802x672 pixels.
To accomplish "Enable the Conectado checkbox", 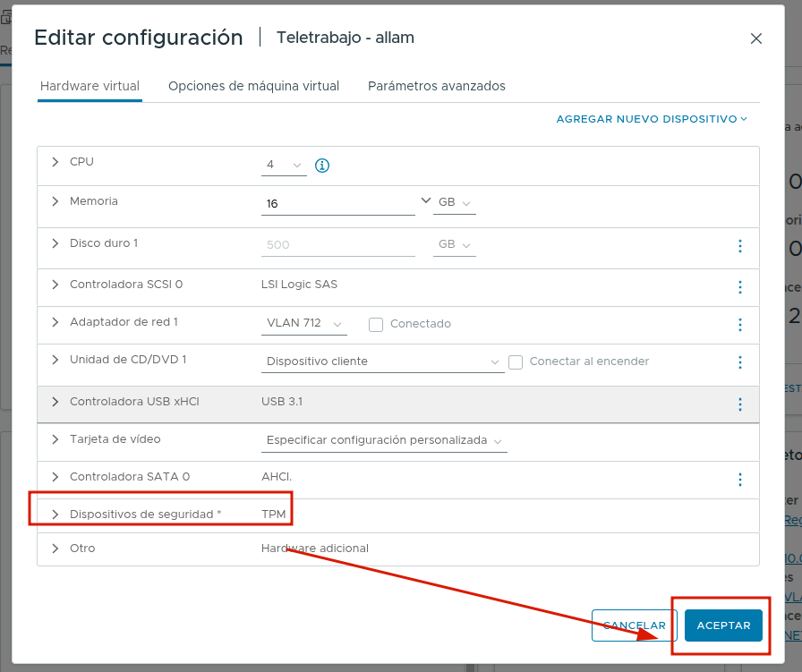I will [x=376, y=325].
